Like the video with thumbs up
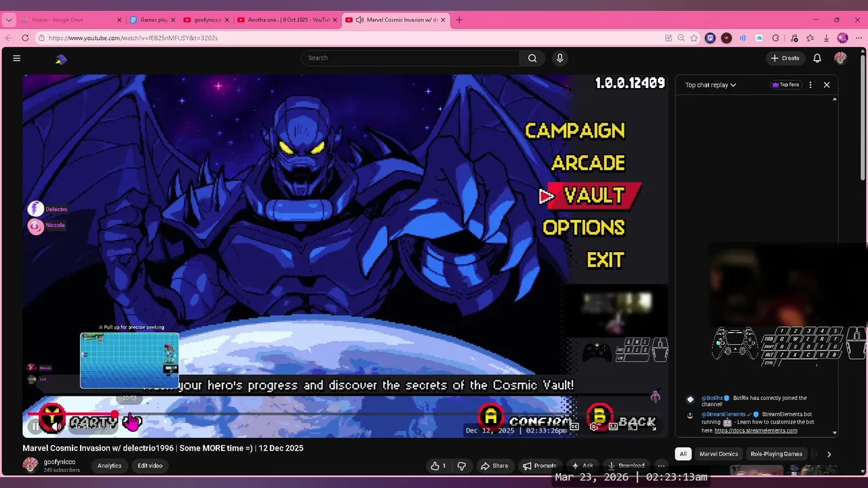 pos(438,466)
